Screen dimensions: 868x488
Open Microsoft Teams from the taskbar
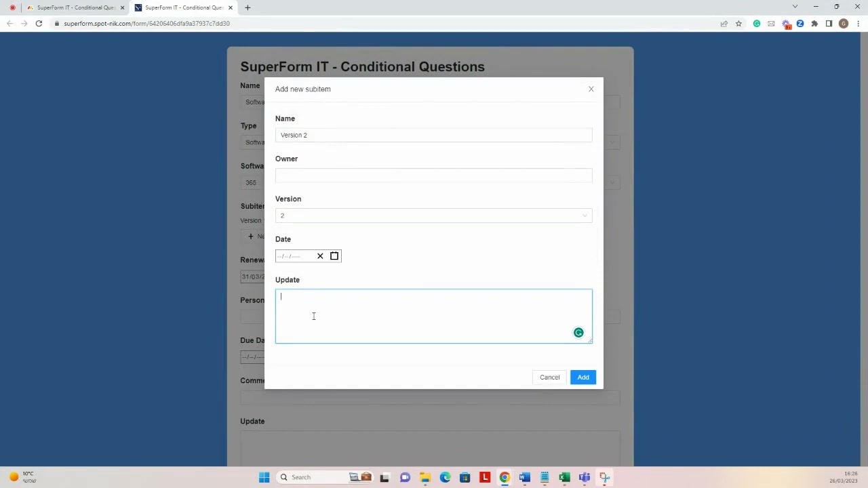pyautogui.click(x=584, y=477)
